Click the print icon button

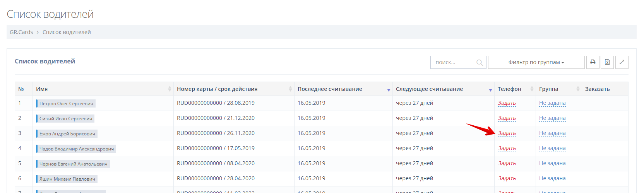pyautogui.click(x=593, y=62)
